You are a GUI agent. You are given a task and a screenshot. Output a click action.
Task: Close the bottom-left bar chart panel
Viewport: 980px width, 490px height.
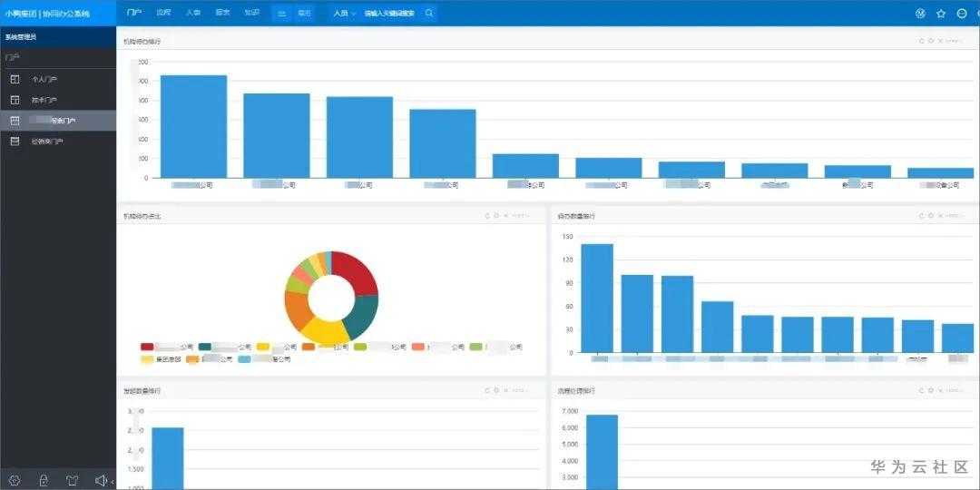(x=505, y=390)
